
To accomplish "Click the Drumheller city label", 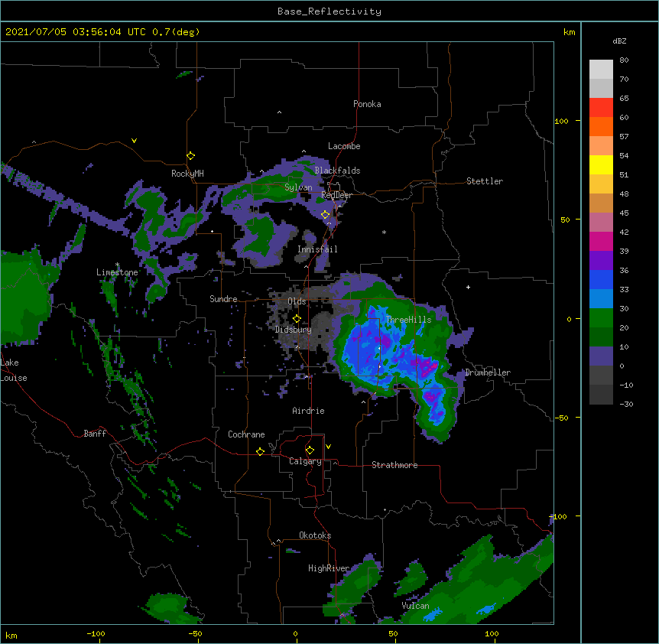I will [488, 372].
